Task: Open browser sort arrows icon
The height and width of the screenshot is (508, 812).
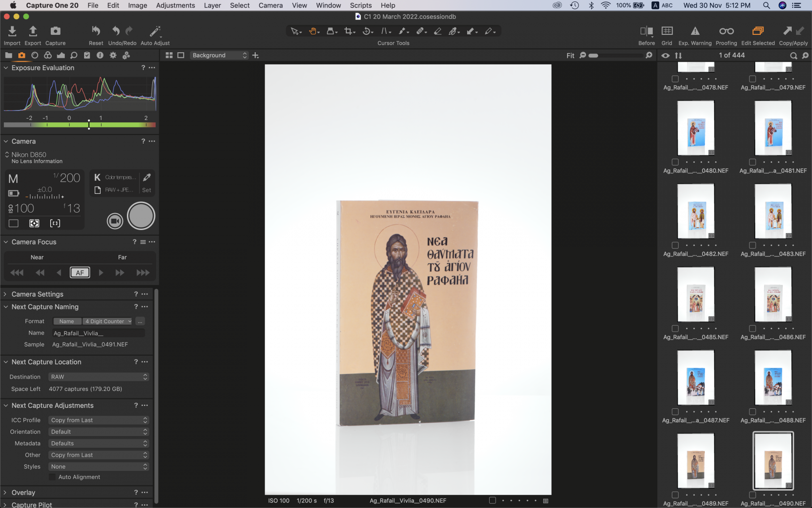Action: pos(679,56)
